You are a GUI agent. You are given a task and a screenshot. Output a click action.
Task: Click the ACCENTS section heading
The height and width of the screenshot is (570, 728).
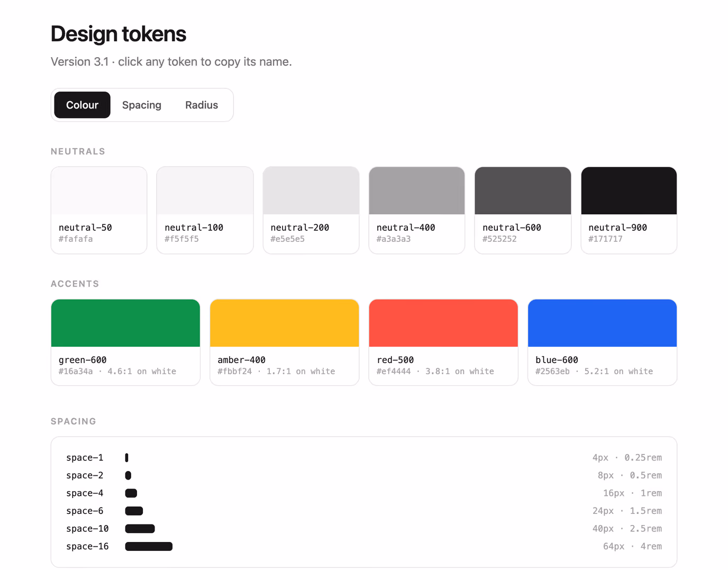(75, 284)
